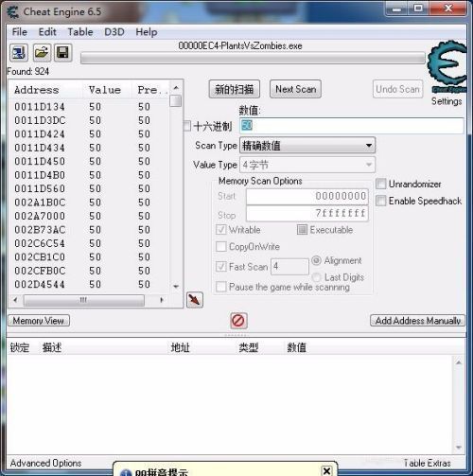
Task: Click the Next Scan button
Action: tap(295, 89)
